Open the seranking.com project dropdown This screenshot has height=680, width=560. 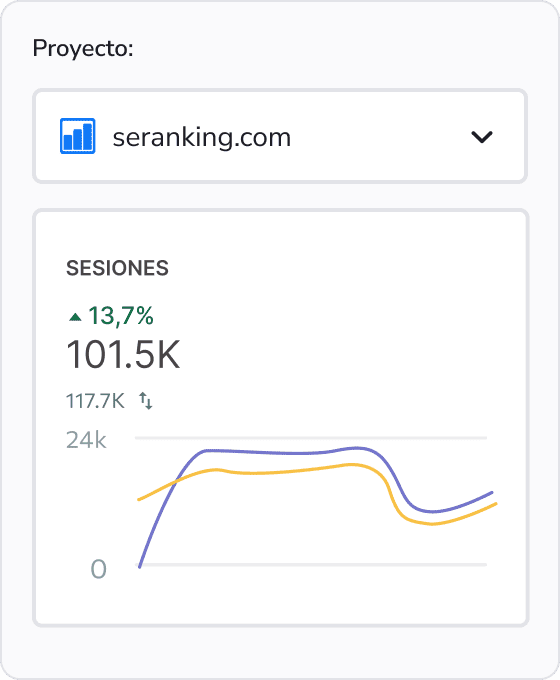coord(280,136)
